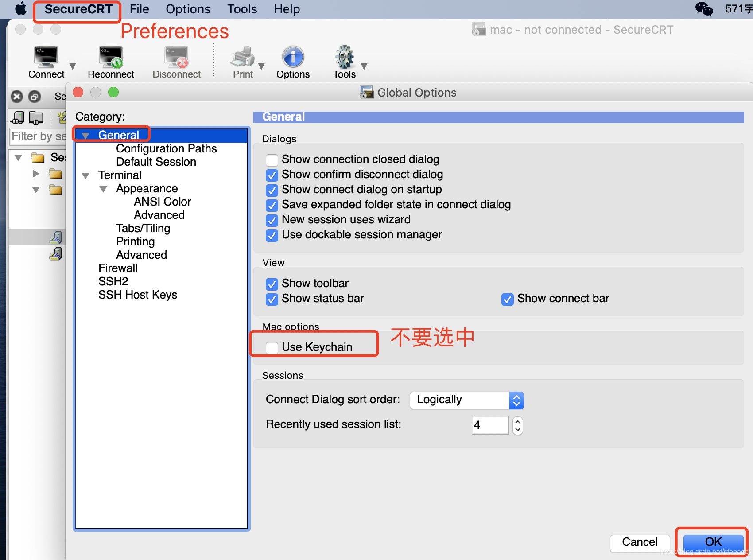Viewport: 753px width, 560px height.
Task: Click the Reconnect toolbar icon
Action: pyautogui.click(x=111, y=57)
